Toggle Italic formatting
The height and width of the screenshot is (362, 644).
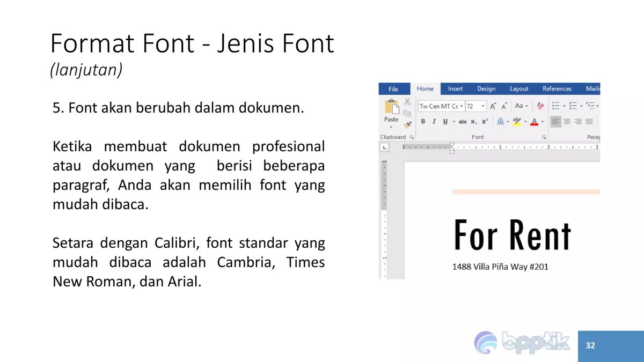(x=434, y=121)
